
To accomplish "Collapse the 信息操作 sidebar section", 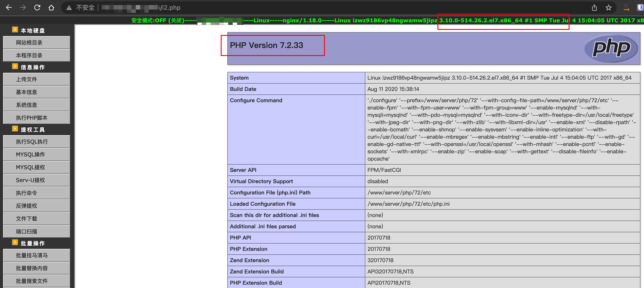I will pos(15,67).
